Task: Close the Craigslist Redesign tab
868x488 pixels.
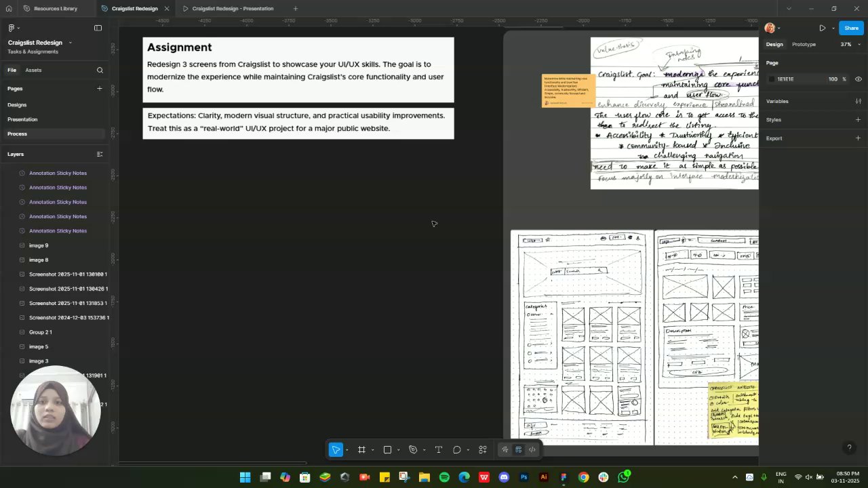Action: pyautogui.click(x=167, y=9)
